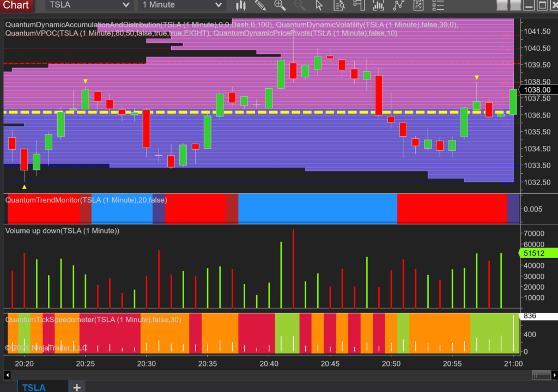Select the QuantumTickSpeedometer panel label
Screen dimensions: 558x392
point(93,320)
